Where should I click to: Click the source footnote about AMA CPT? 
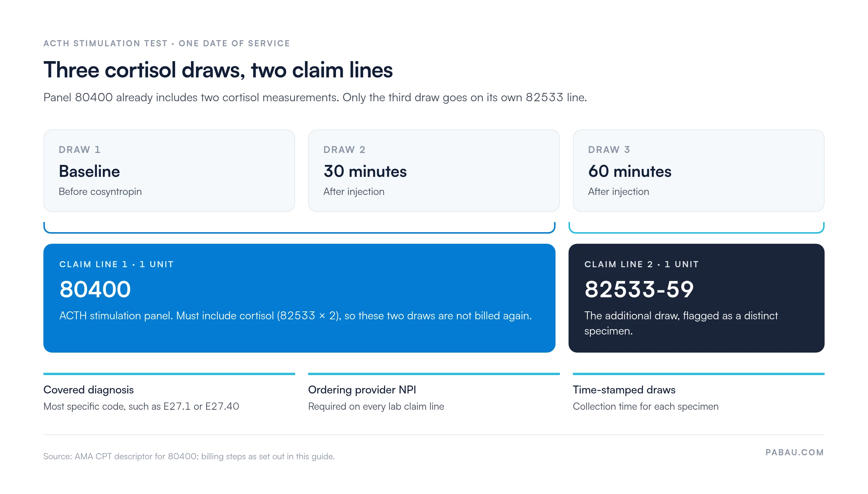[x=189, y=456]
